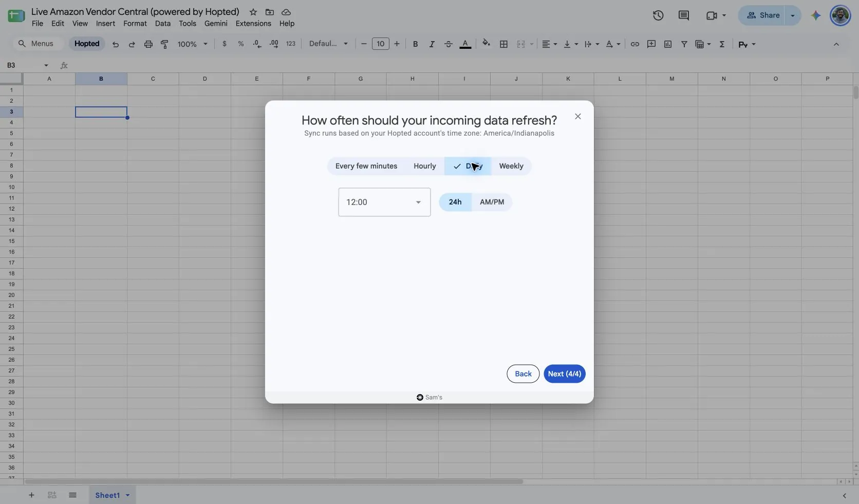Click the Share button

[x=763, y=15]
